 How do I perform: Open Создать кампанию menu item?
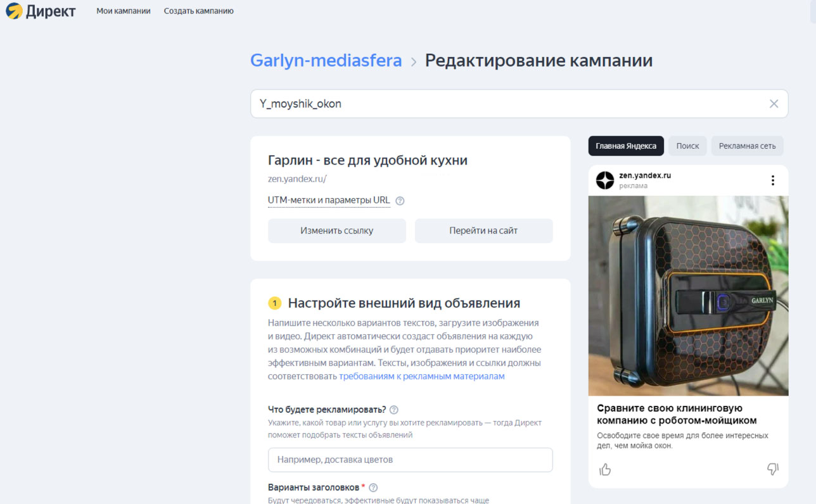click(x=198, y=11)
